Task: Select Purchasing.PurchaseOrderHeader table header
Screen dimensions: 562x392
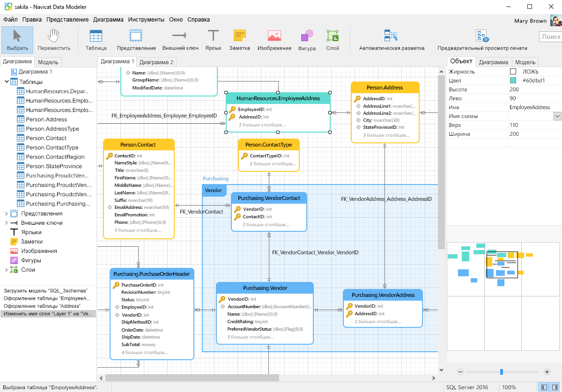Action: [152, 274]
